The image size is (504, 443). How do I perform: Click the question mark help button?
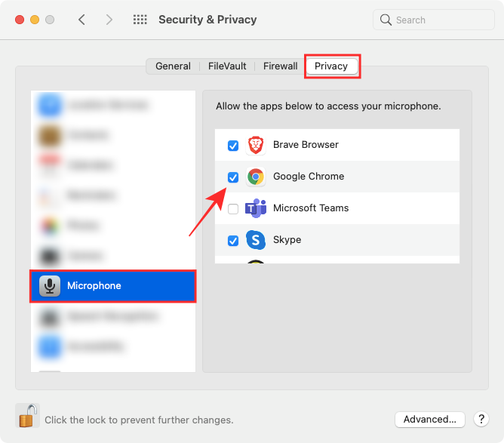tap(481, 420)
